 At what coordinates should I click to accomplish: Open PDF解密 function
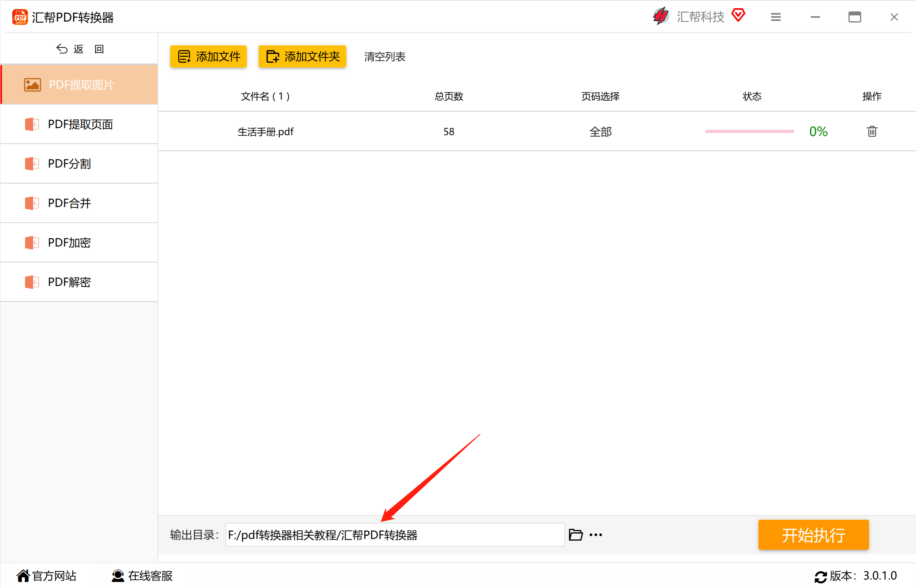pyautogui.click(x=79, y=282)
